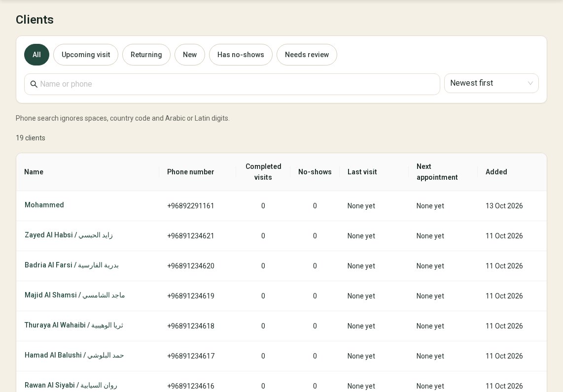
Task: Open the Newest first sort dropdown
Action: click(491, 83)
